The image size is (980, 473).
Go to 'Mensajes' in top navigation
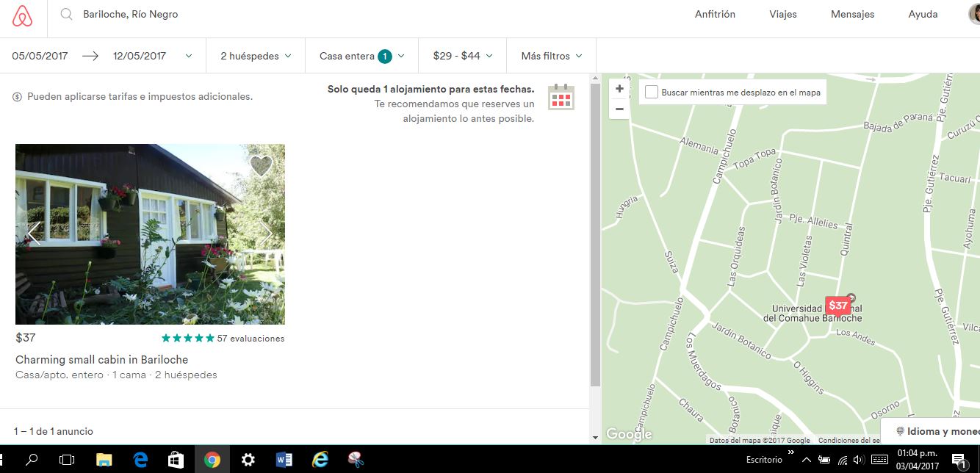tap(852, 14)
